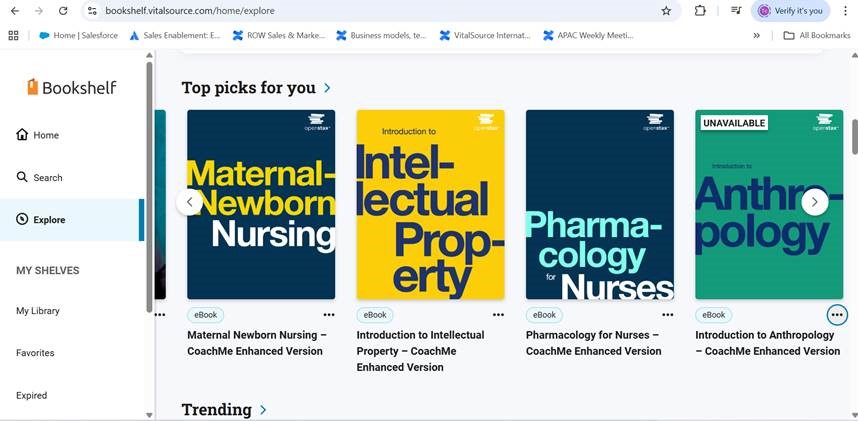Open the browser extensions puzzle icon
Screen dimensions: 858x421
tap(700, 11)
